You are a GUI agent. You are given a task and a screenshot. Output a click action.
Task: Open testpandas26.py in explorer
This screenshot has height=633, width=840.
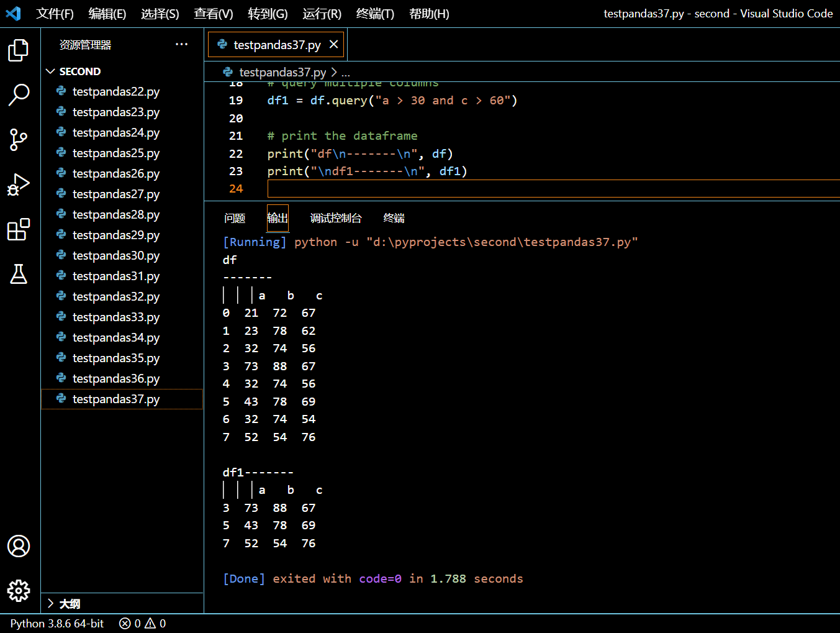click(x=122, y=173)
